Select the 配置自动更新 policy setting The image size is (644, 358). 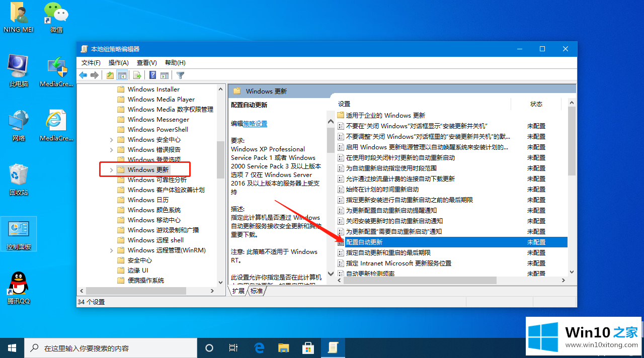click(364, 242)
